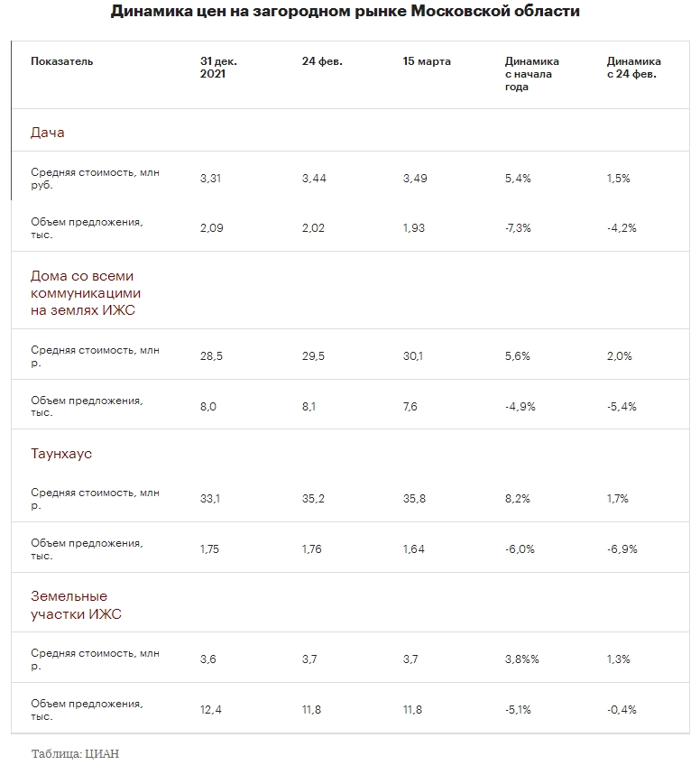Select the "Таунхаус" section heading
The height and width of the screenshot is (765, 700).
pos(61,454)
